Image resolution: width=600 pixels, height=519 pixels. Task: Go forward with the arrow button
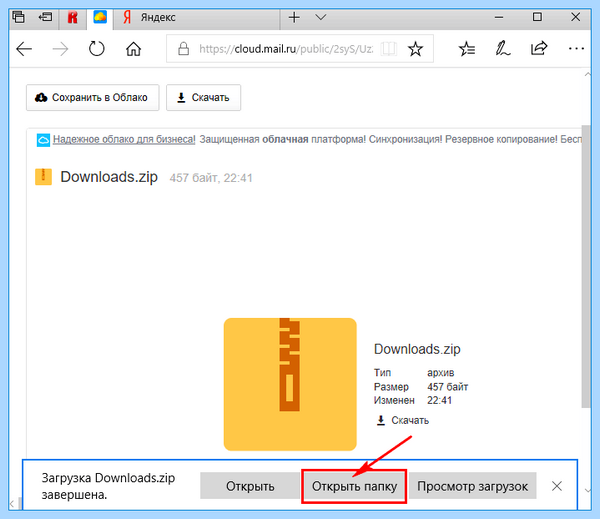tap(60, 49)
